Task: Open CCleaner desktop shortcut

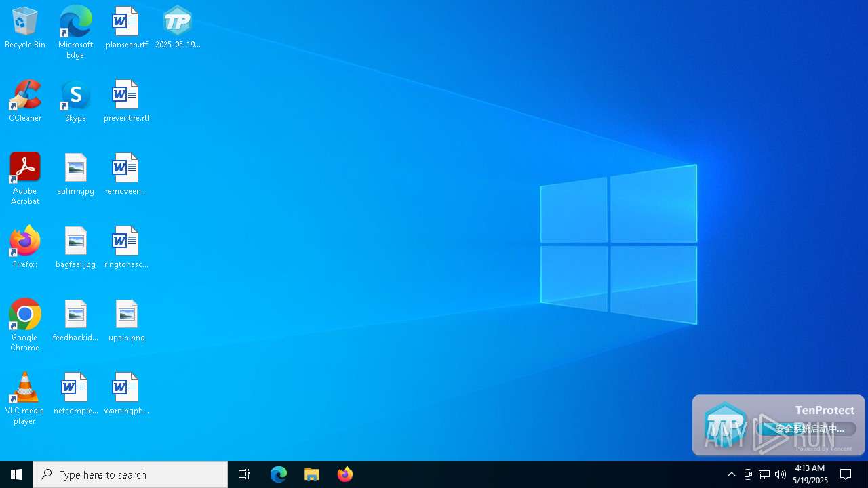Action: click(25, 101)
